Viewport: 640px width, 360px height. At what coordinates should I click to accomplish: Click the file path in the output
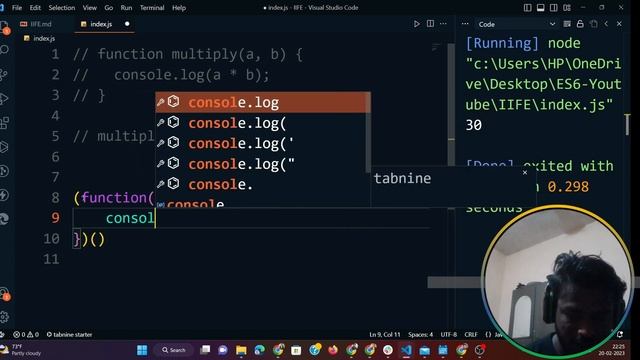[543, 84]
